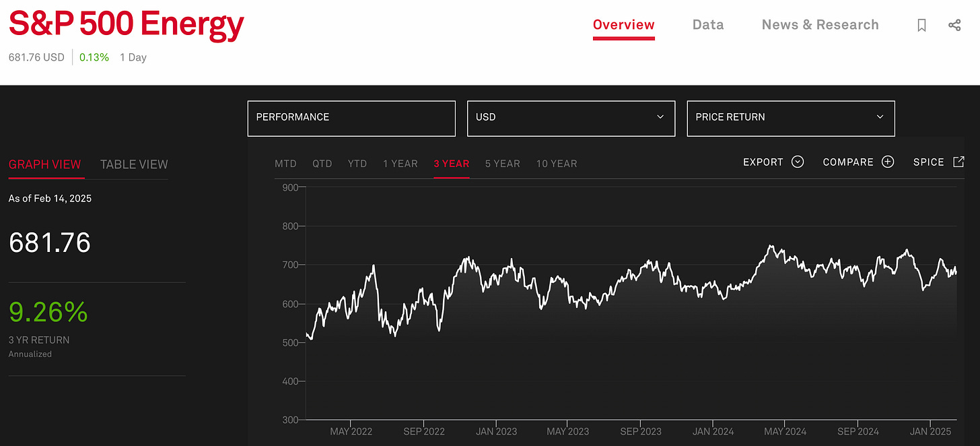The width and height of the screenshot is (980, 446).
Task: Click the large 681.76 index value
Action: point(50,243)
